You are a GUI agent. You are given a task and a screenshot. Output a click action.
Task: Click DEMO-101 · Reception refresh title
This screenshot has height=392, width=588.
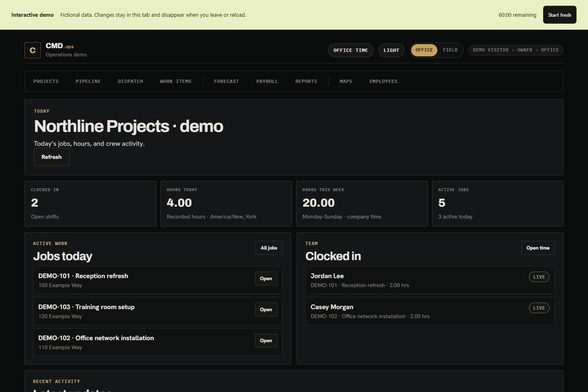tap(83, 276)
